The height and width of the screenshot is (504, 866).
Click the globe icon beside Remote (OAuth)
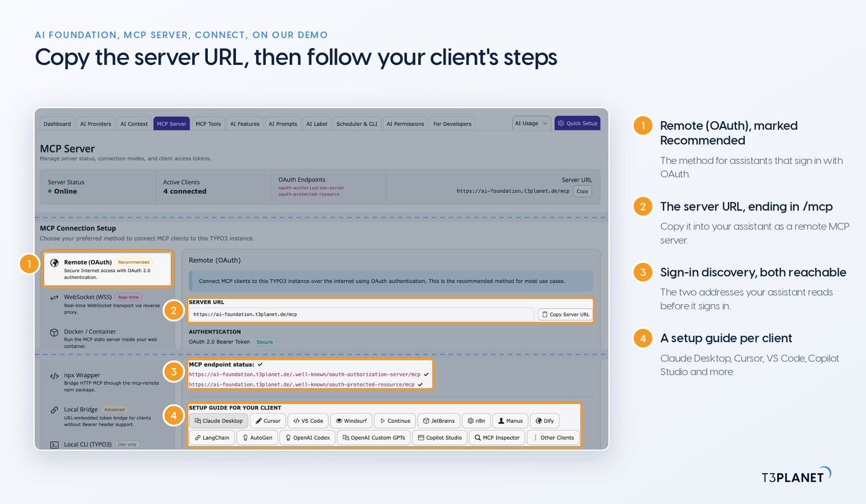point(54,263)
